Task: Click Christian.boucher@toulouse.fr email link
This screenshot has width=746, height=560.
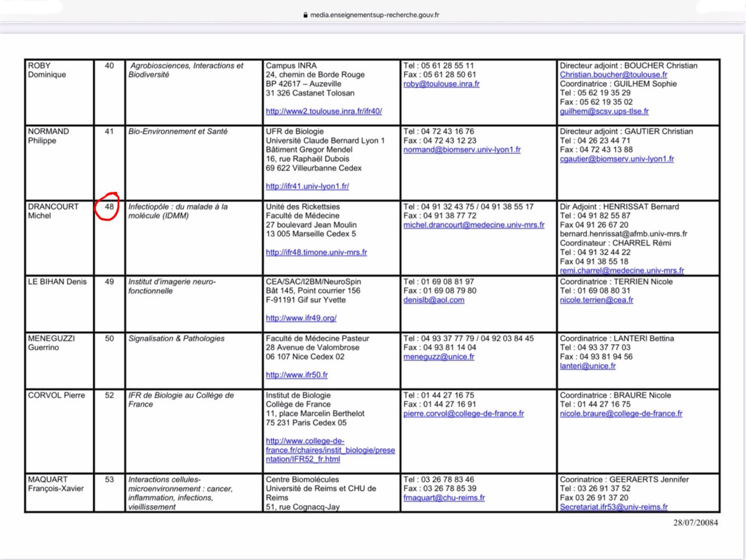Action: click(x=614, y=75)
